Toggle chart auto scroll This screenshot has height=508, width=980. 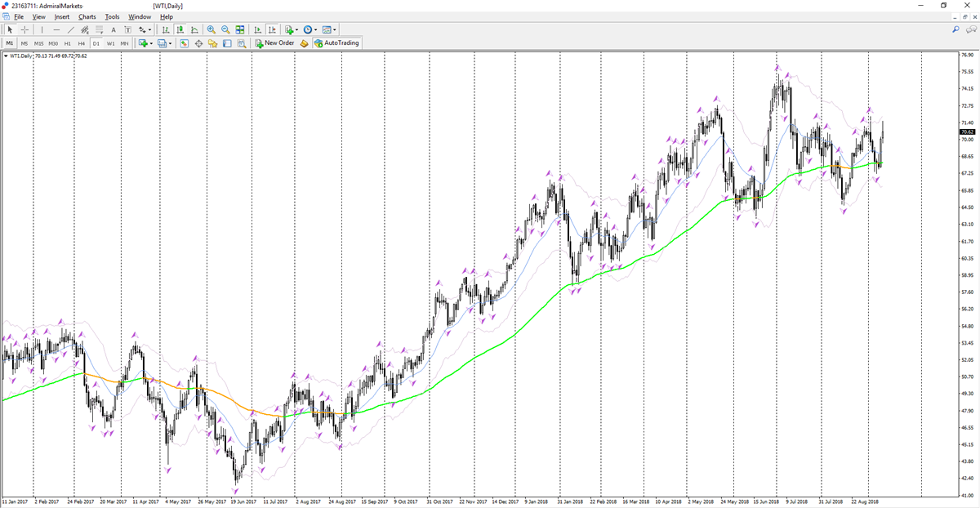point(257,29)
